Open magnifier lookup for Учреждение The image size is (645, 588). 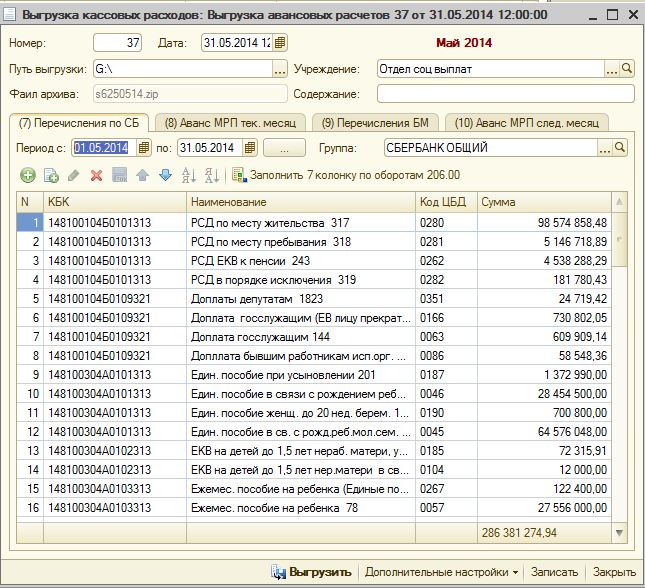[627, 69]
